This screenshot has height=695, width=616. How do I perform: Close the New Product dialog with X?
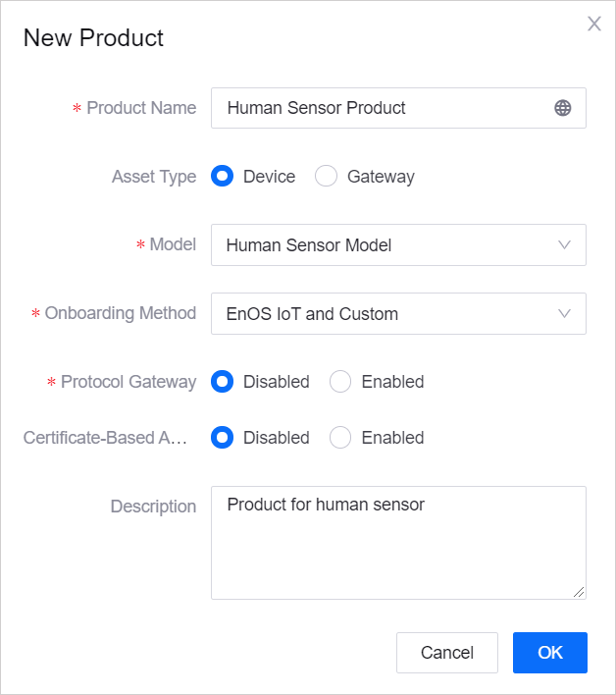pos(593,24)
